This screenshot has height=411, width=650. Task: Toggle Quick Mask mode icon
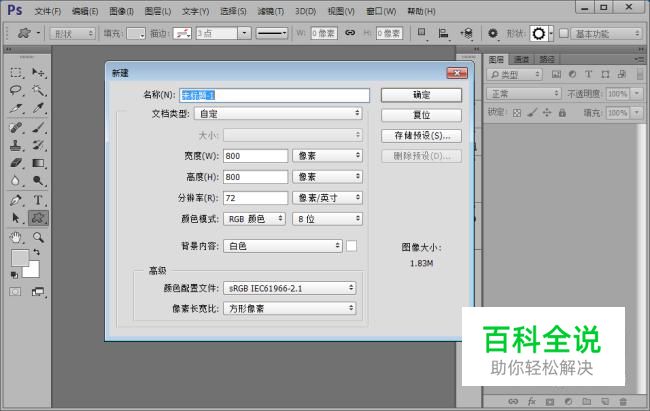point(15,292)
